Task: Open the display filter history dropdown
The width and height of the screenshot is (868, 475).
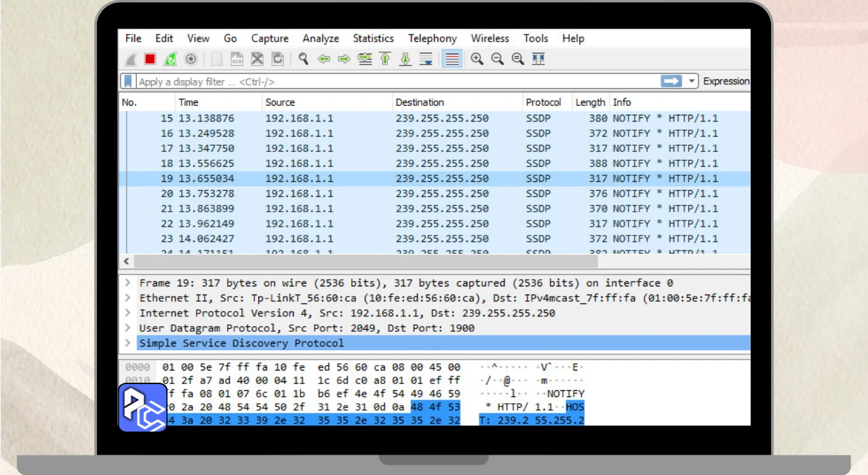Action: 692,81
